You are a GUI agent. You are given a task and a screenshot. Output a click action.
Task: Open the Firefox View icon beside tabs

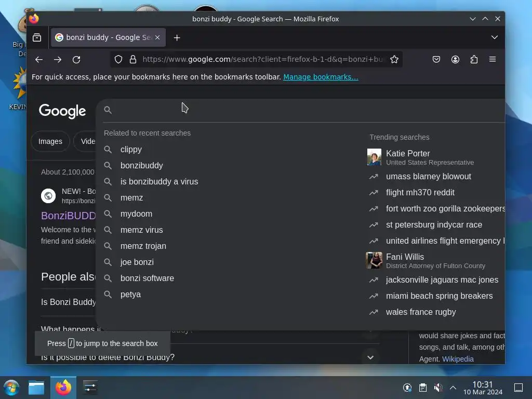[x=37, y=37]
